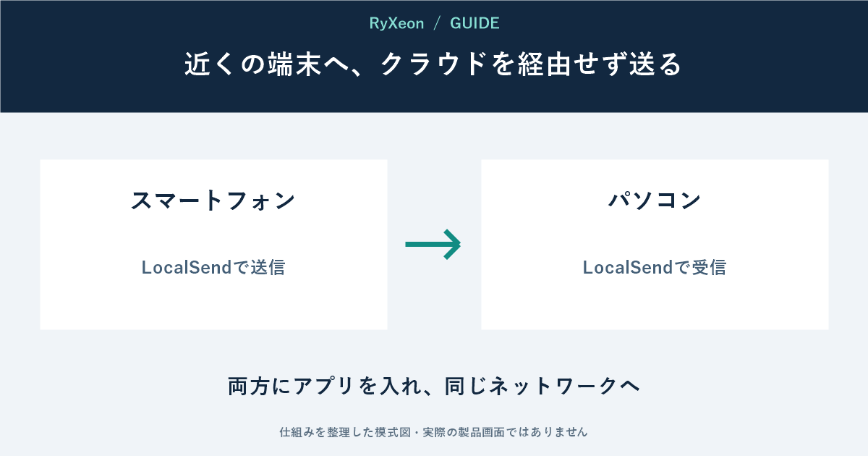Click the text 'LocalSendで送信'
This screenshot has width=868, height=456.
point(213,267)
